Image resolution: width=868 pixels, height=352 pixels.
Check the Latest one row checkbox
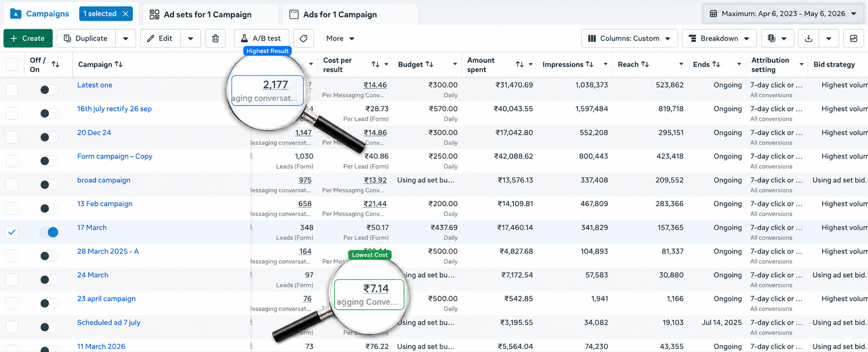pyautogui.click(x=12, y=90)
